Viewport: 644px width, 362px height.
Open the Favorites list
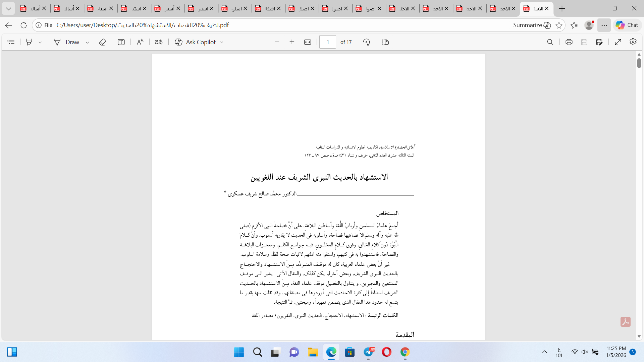pos(574,25)
